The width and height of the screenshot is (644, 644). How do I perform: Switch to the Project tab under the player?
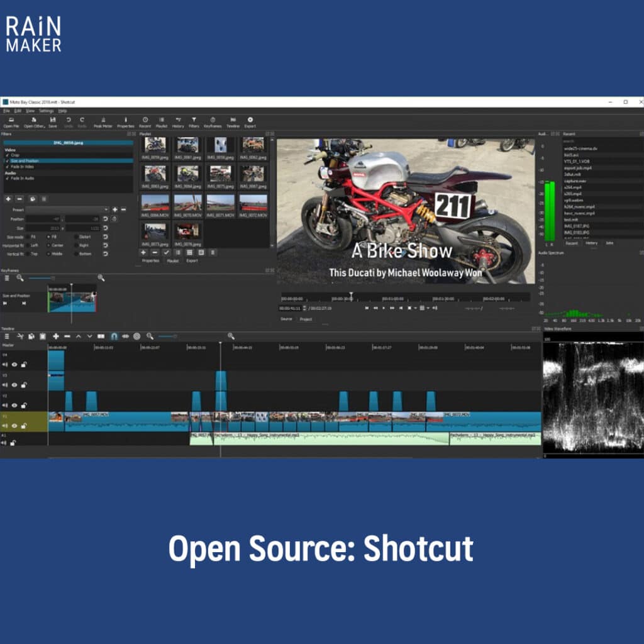(306, 319)
